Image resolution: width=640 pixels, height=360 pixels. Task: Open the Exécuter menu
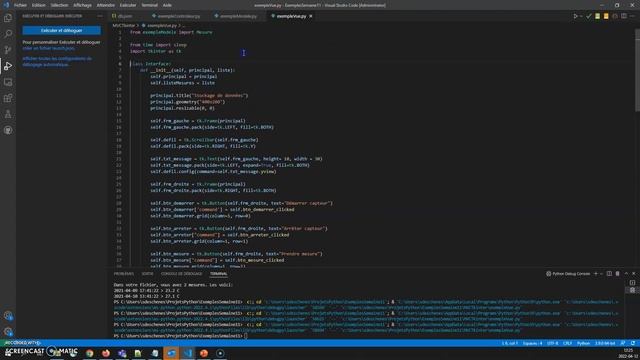[128, 5]
